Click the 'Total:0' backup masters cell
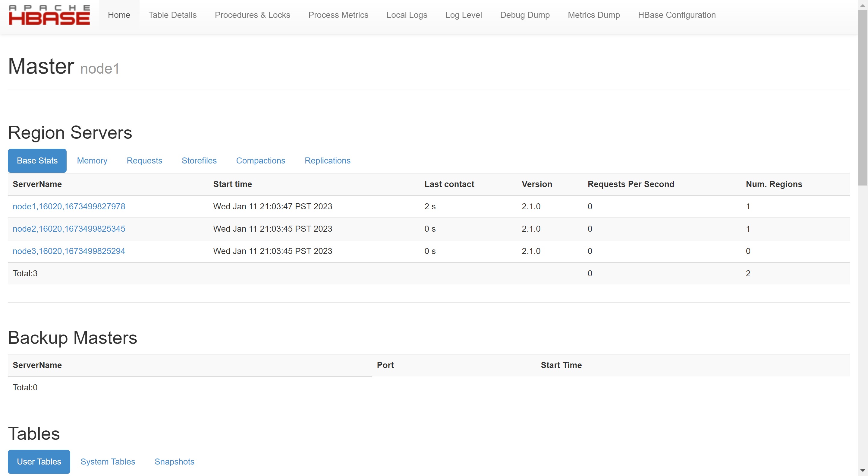The width and height of the screenshot is (868, 476). point(25,387)
